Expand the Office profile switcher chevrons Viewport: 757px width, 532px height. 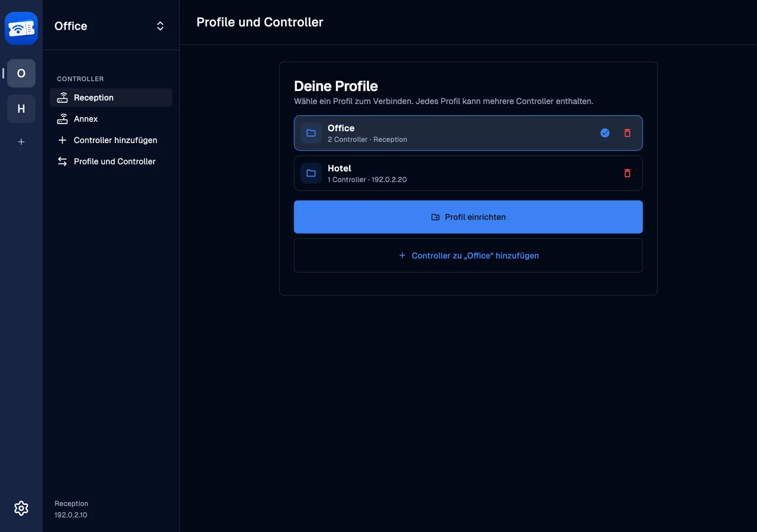tap(160, 26)
